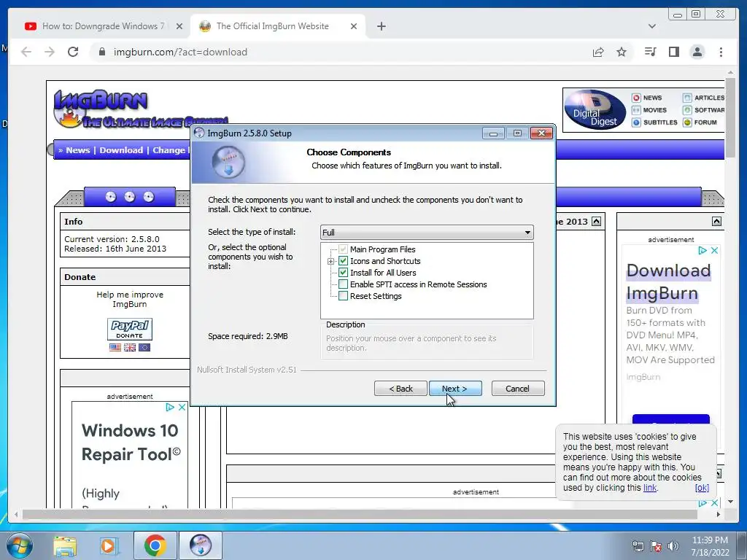The image size is (747, 560).
Task: Switch to Chrome in the taskbar
Action: tap(155, 545)
